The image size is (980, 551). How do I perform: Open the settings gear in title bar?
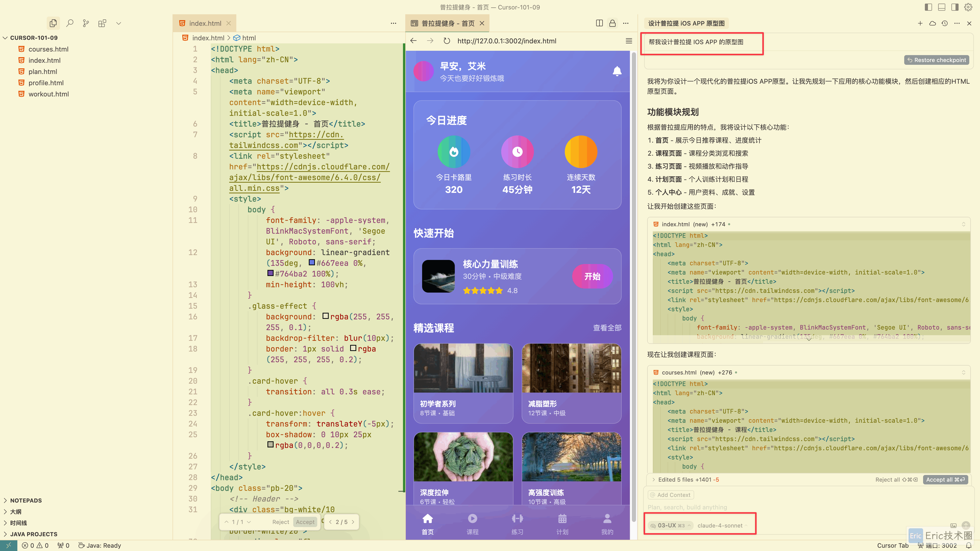968,7
